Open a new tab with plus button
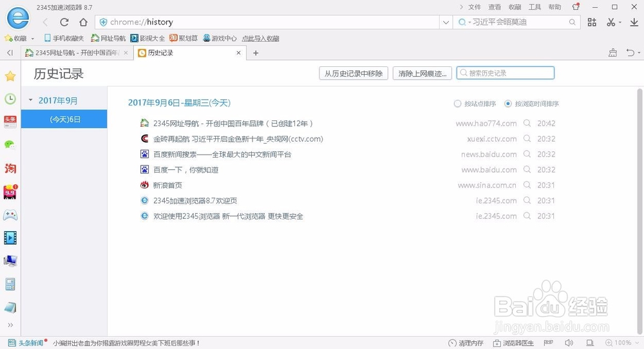 click(x=256, y=53)
